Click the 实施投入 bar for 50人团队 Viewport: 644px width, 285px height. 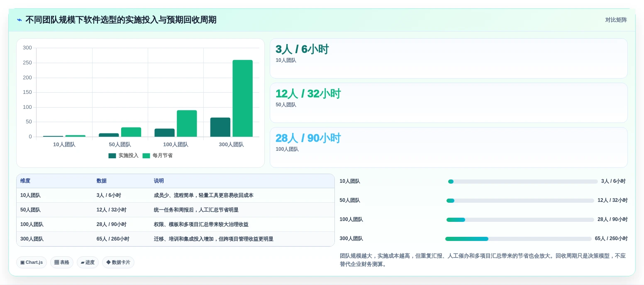tap(109, 135)
